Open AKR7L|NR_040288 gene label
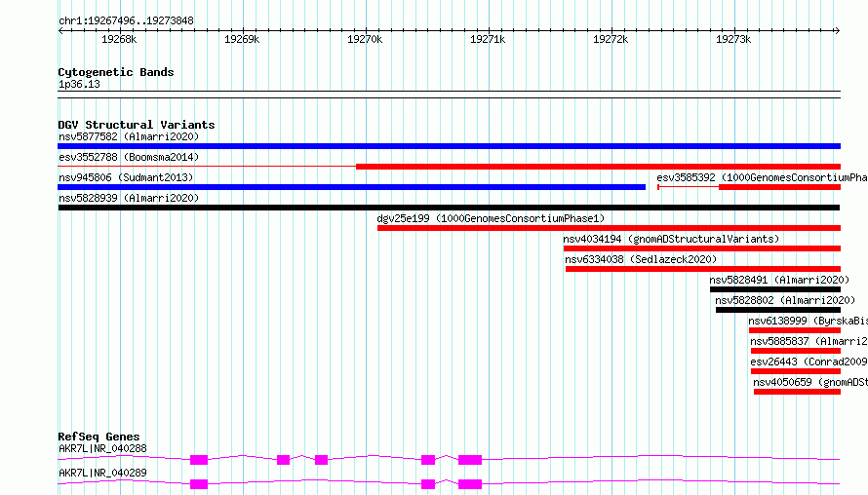Viewport: 868px width, 495px height. [102, 448]
